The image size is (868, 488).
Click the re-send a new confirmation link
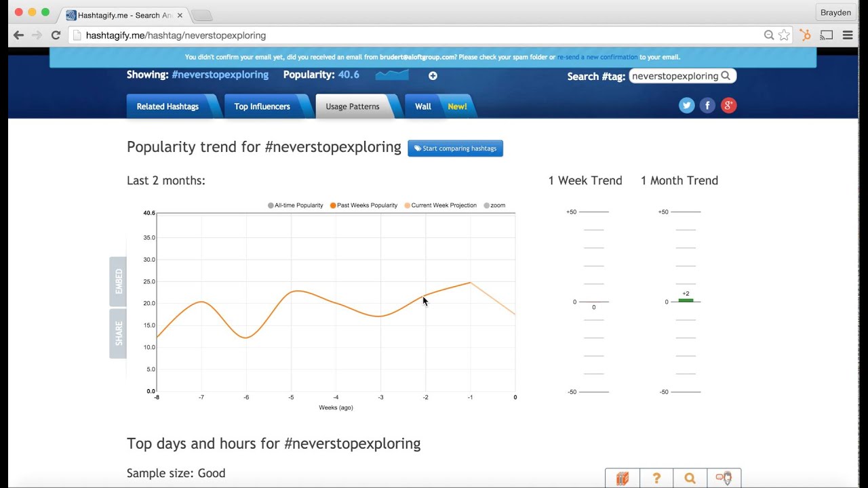point(597,58)
